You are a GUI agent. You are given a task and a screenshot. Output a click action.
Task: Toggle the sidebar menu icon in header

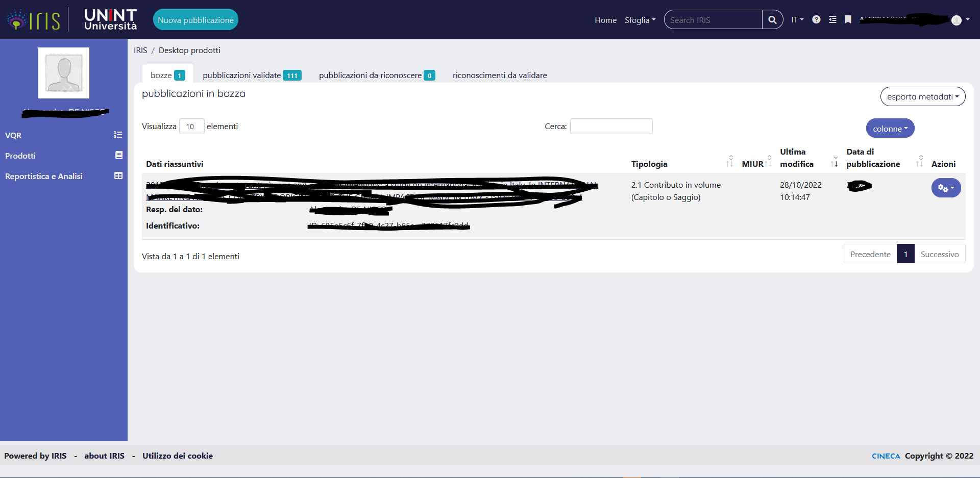[832, 19]
